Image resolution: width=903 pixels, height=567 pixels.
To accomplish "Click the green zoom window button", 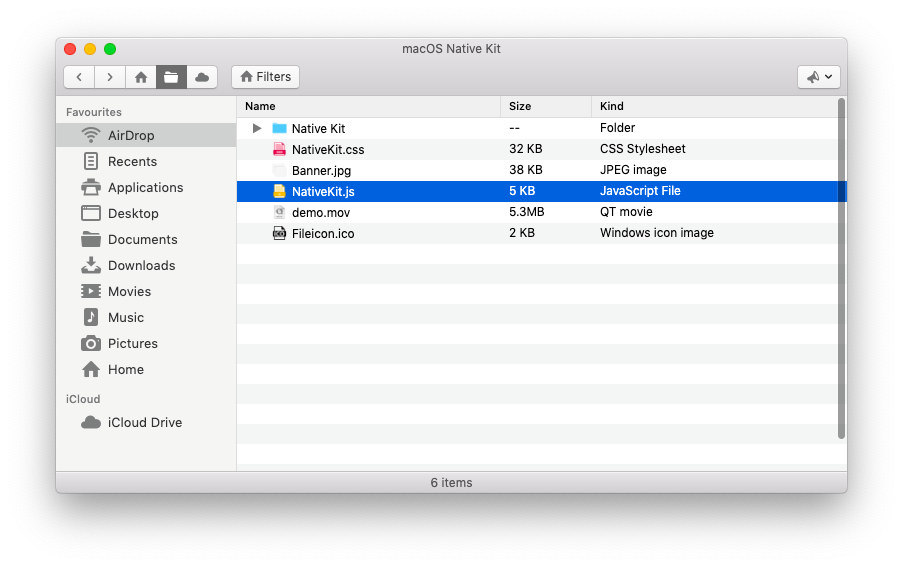I will (110, 49).
